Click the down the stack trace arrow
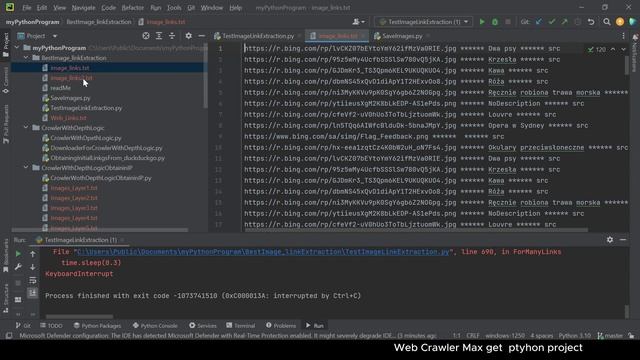Screen dimensions: 640x360 pos(33,267)
